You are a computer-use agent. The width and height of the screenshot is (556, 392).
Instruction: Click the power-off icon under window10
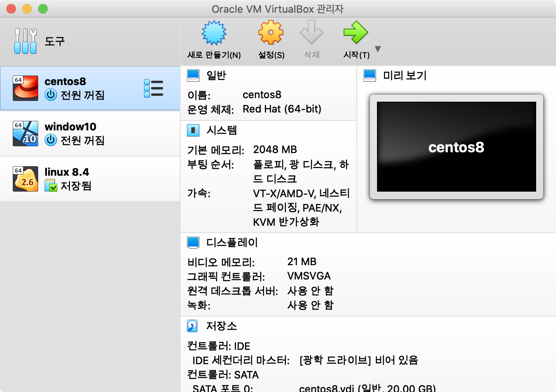[x=51, y=140]
